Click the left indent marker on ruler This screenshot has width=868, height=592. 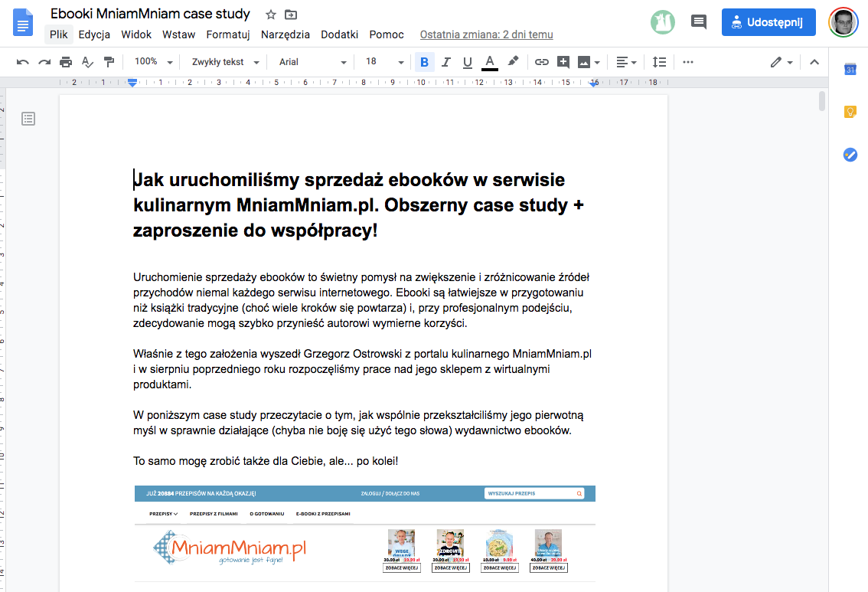point(132,83)
